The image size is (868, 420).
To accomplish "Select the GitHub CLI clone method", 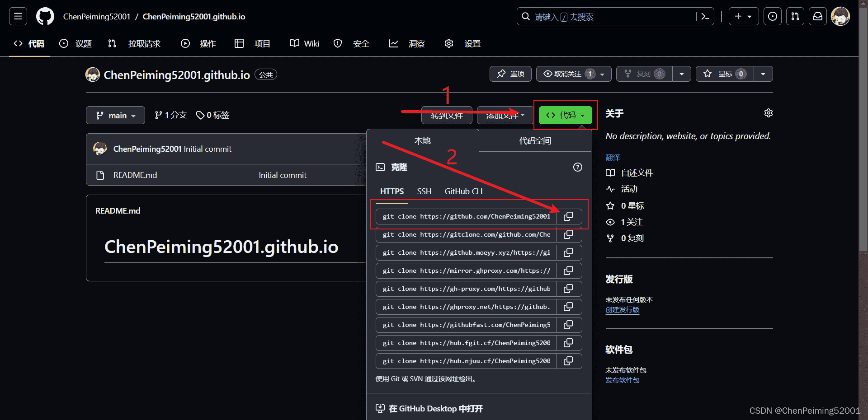I will pos(463,191).
